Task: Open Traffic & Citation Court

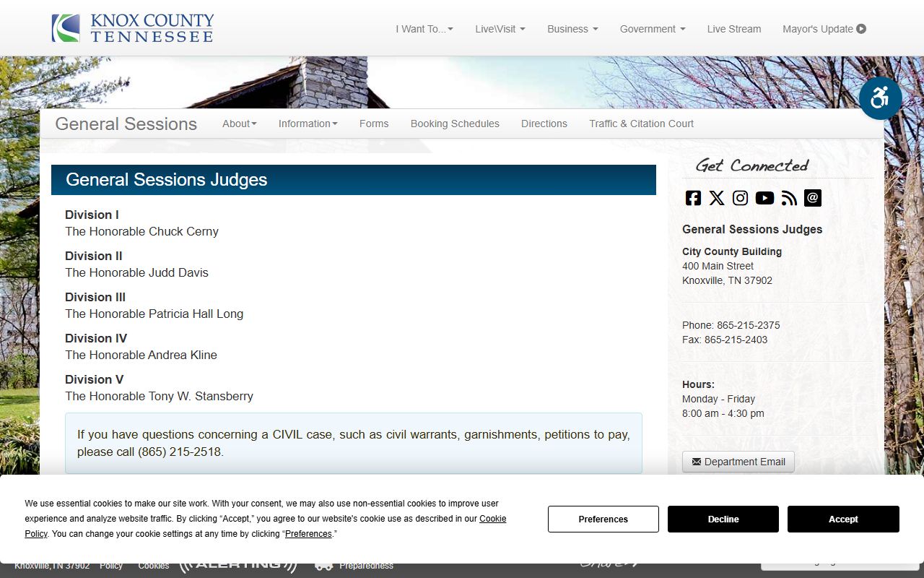Action: pyautogui.click(x=641, y=124)
